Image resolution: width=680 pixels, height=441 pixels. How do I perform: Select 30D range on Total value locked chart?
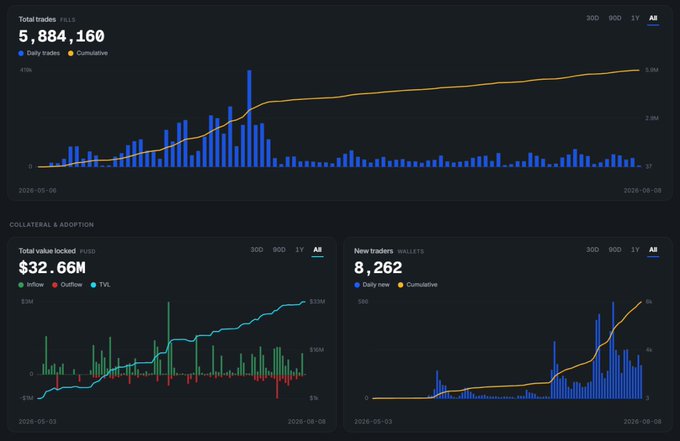[x=257, y=250]
